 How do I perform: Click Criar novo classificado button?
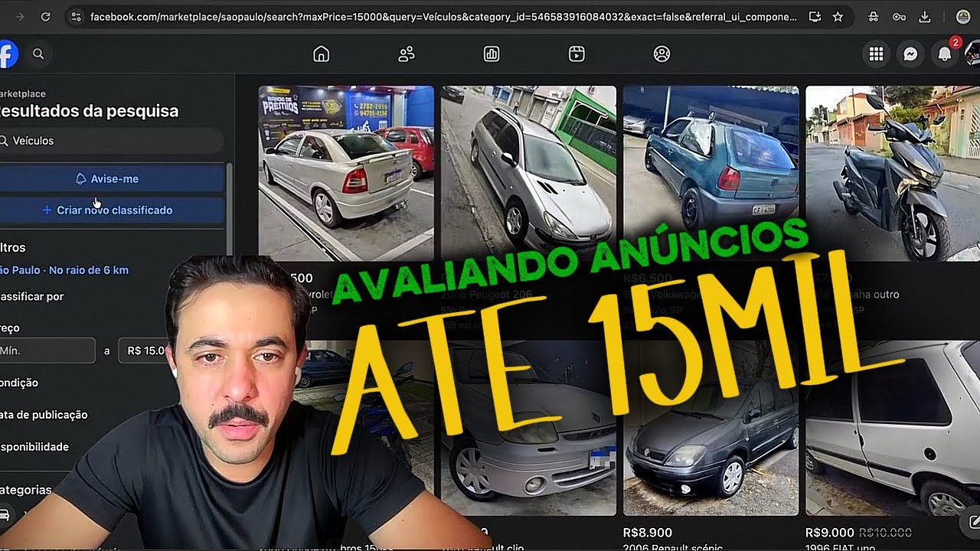click(112, 210)
